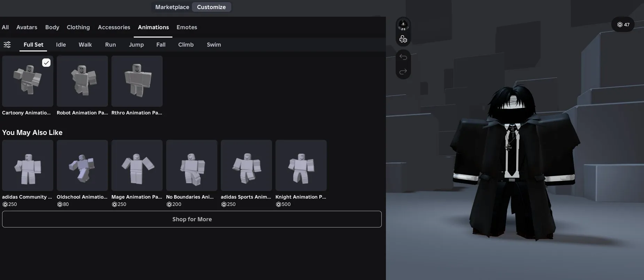Click the 3D avatar character preview
Screen dimensions: 644x280
tap(514, 163)
